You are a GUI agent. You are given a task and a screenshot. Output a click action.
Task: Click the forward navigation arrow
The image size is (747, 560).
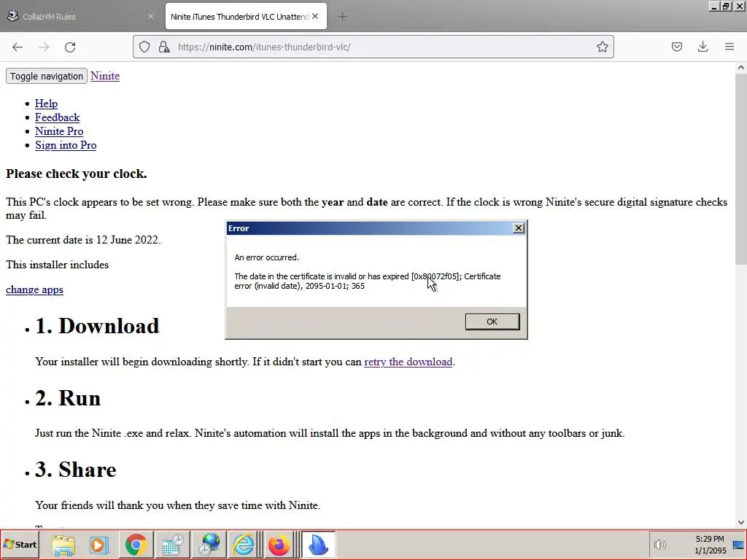[x=44, y=47]
